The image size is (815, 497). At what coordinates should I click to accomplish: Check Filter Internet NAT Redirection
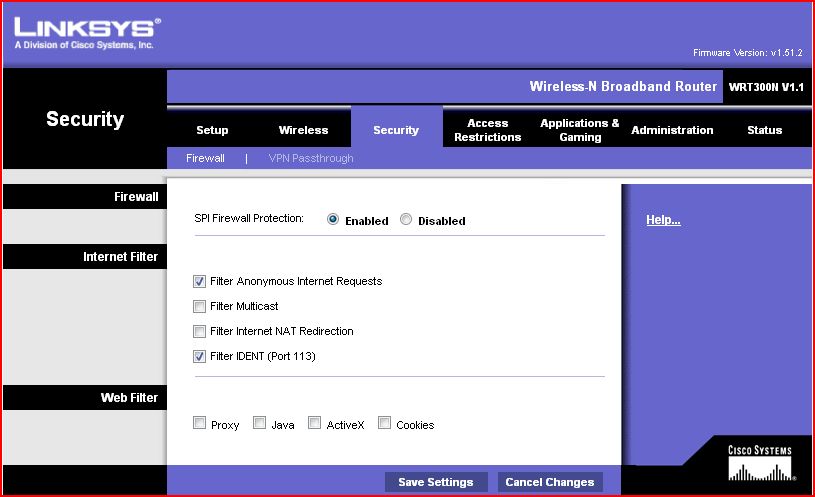tap(200, 331)
